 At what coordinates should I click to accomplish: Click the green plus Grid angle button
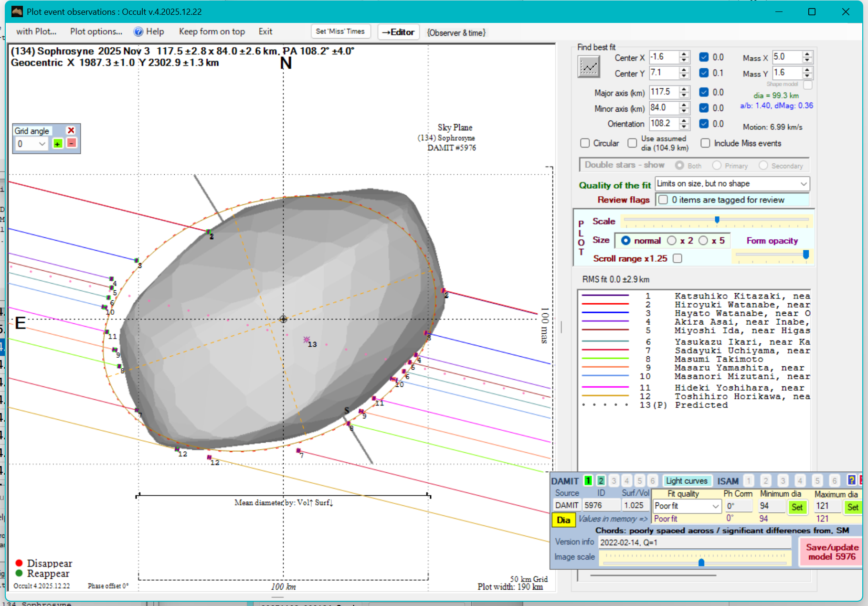pos(58,144)
